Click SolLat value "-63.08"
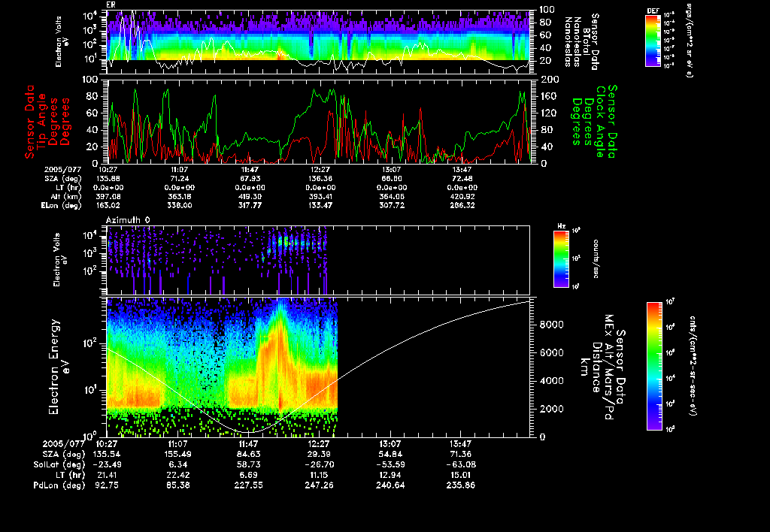The height and width of the screenshot is (532, 770). click(x=461, y=464)
